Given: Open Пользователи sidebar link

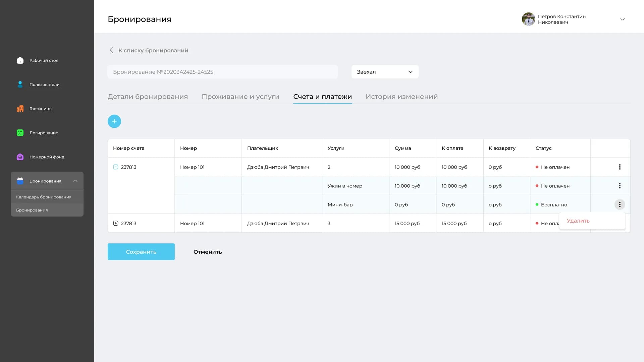Looking at the screenshot, I should coord(45,84).
